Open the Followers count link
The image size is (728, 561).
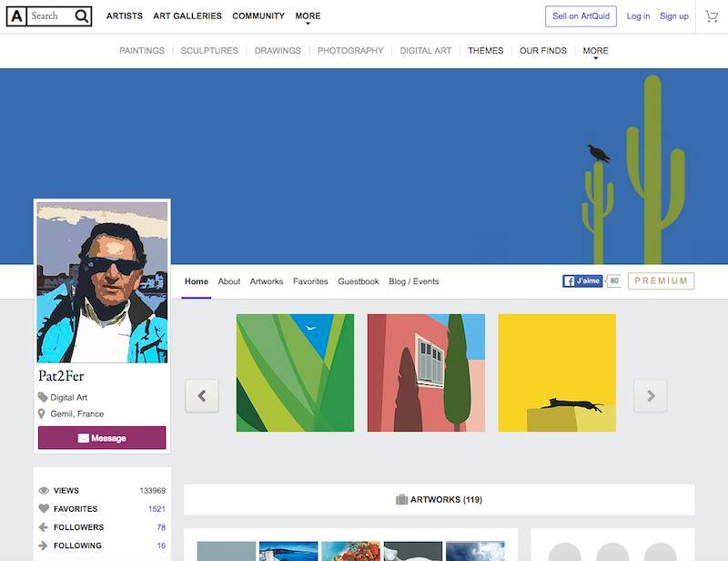[160, 527]
